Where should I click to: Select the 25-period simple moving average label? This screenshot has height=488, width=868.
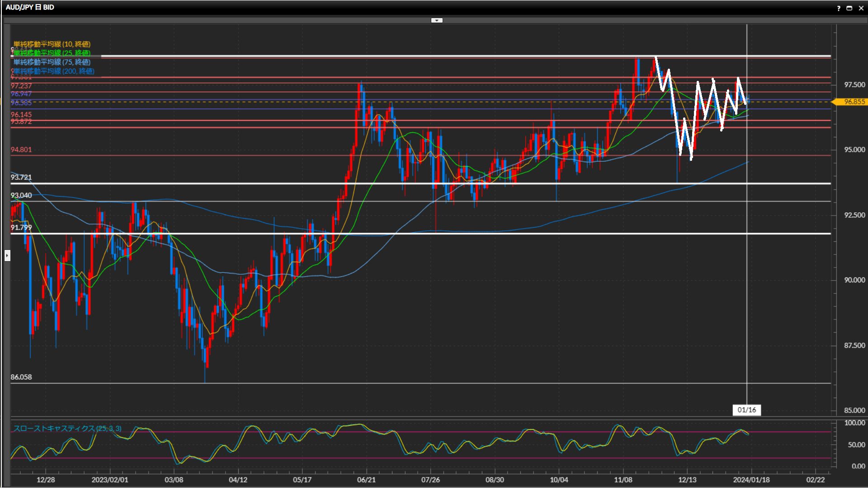click(x=52, y=53)
